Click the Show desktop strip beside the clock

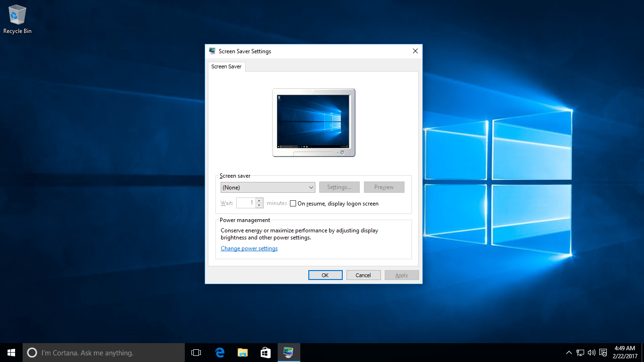(x=643, y=353)
